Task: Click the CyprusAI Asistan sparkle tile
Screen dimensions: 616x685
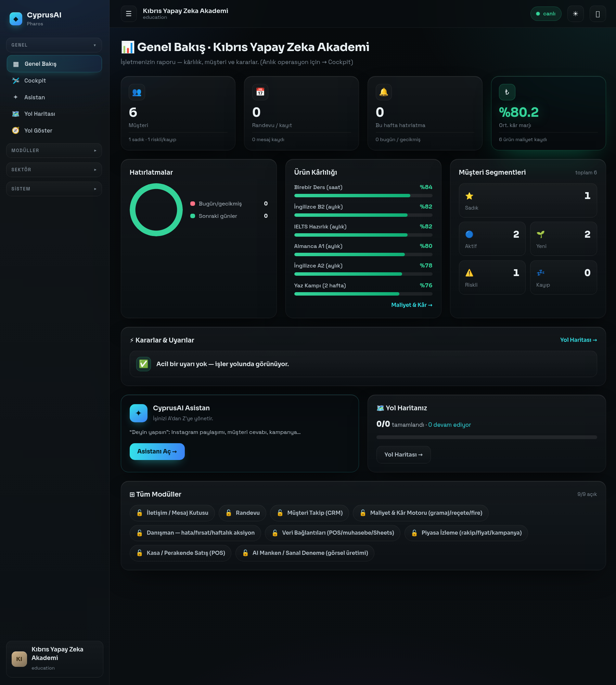Action: coord(139,413)
